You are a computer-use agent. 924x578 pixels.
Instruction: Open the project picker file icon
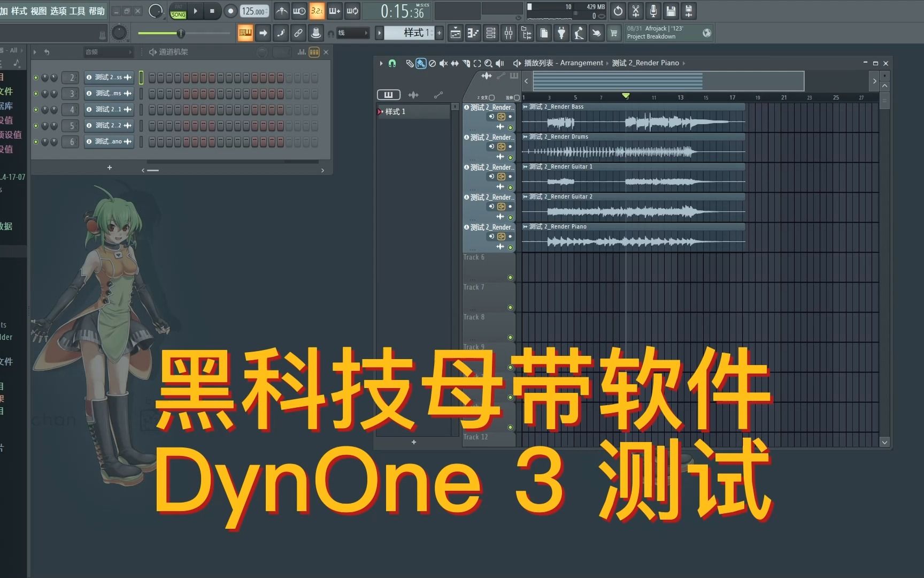[x=544, y=33]
